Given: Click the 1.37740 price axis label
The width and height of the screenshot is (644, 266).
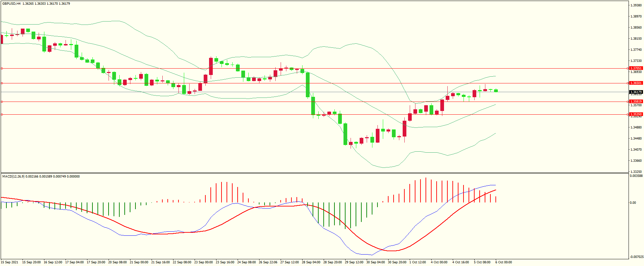Looking at the screenshot, I should click(x=636, y=50).
